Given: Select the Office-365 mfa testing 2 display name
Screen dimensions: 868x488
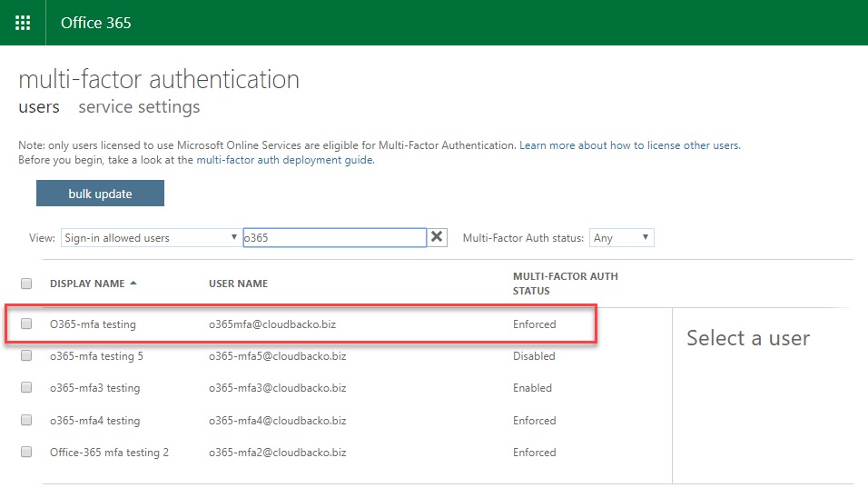Looking at the screenshot, I should pyautogui.click(x=109, y=453).
